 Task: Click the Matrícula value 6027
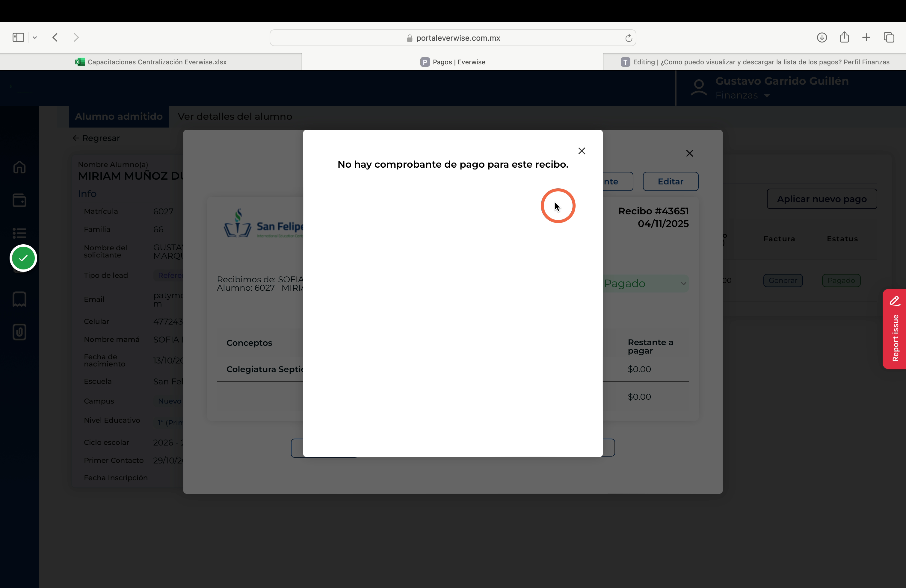(x=163, y=211)
